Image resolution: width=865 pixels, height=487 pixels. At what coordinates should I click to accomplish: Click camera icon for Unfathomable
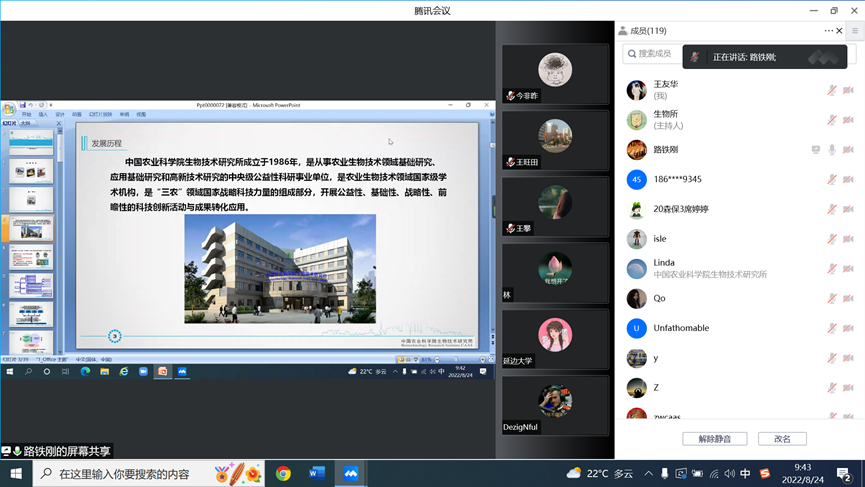click(x=848, y=328)
